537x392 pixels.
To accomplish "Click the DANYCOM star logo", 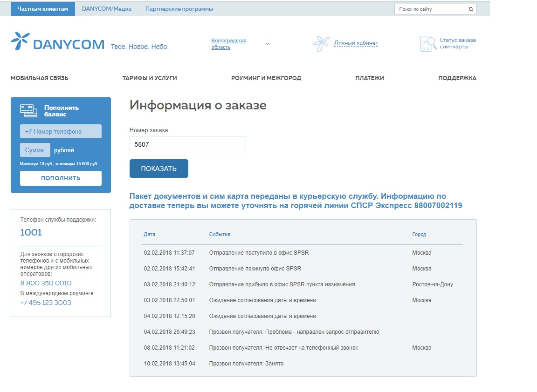I will pos(20,41).
